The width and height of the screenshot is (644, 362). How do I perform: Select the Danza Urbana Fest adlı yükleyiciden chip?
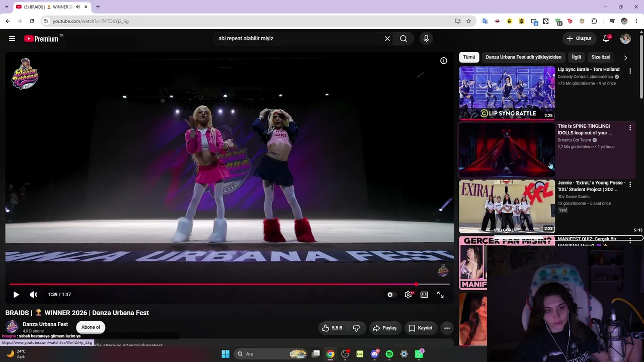[x=523, y=57]
